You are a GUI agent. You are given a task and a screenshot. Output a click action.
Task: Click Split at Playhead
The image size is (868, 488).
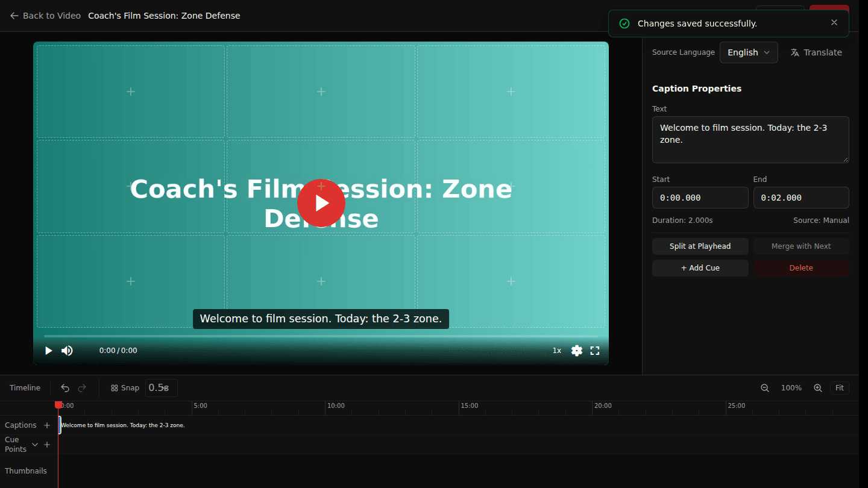click(700, 246)
